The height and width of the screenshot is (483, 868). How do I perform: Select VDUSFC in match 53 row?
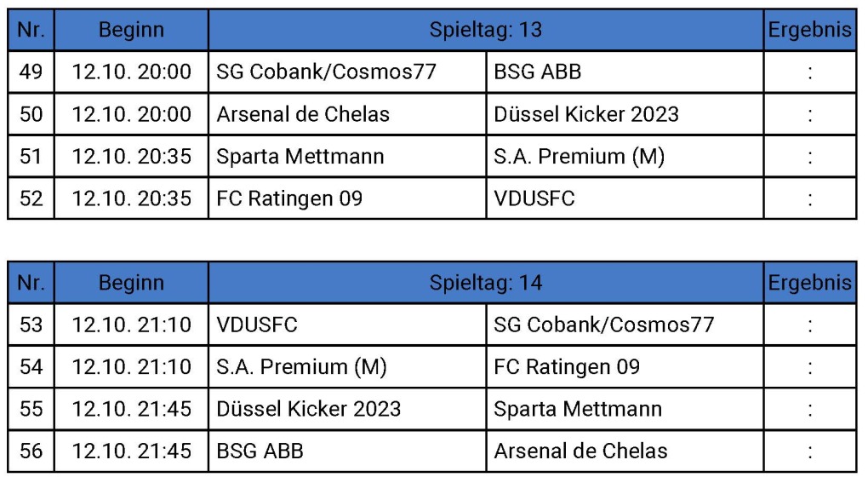(x=257, y=325)
